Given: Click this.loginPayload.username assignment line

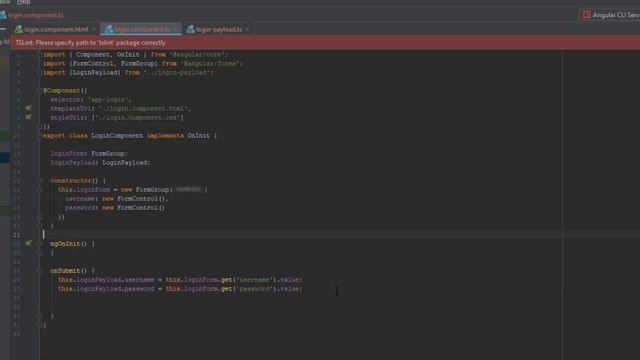Looking at the screenshot, I should click(180, 280).
